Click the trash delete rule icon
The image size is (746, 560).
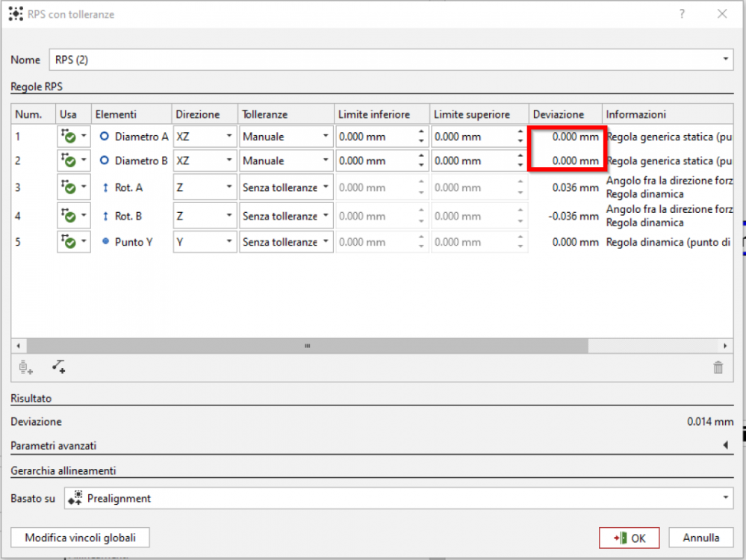tap(718, 367)
